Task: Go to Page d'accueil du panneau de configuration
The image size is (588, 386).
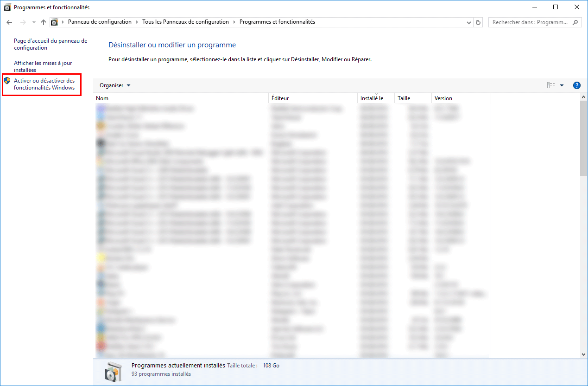Action: [51, 45]
